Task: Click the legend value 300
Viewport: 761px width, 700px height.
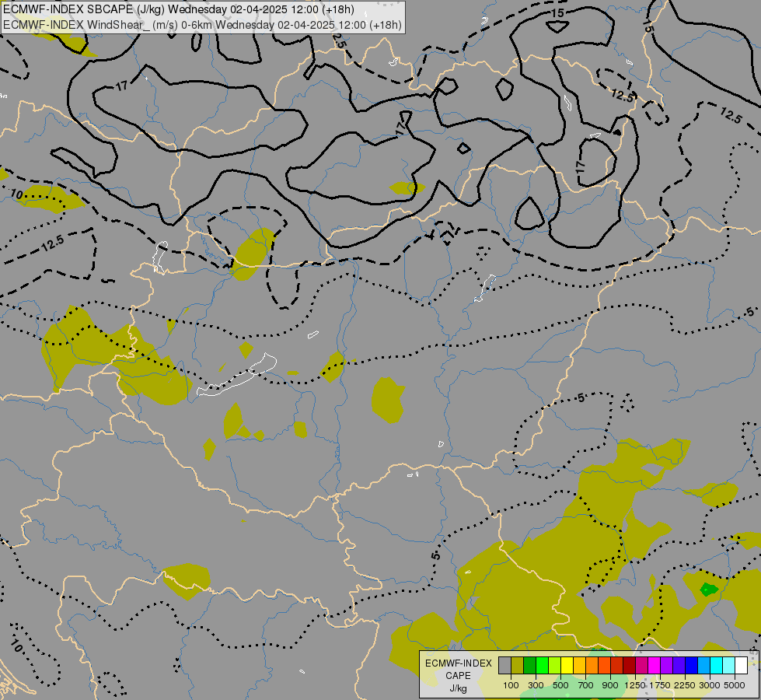Action: click(x=536, y=685)
